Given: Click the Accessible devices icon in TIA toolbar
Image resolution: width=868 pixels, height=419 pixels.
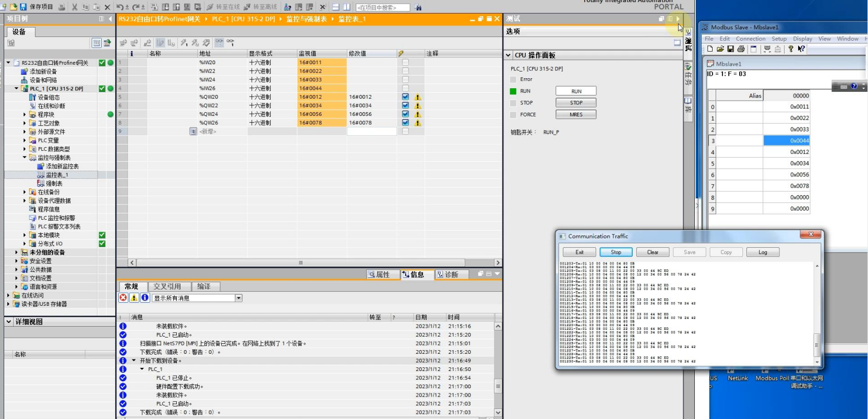Looking at the screenshot, I should (x=287, y=7).
